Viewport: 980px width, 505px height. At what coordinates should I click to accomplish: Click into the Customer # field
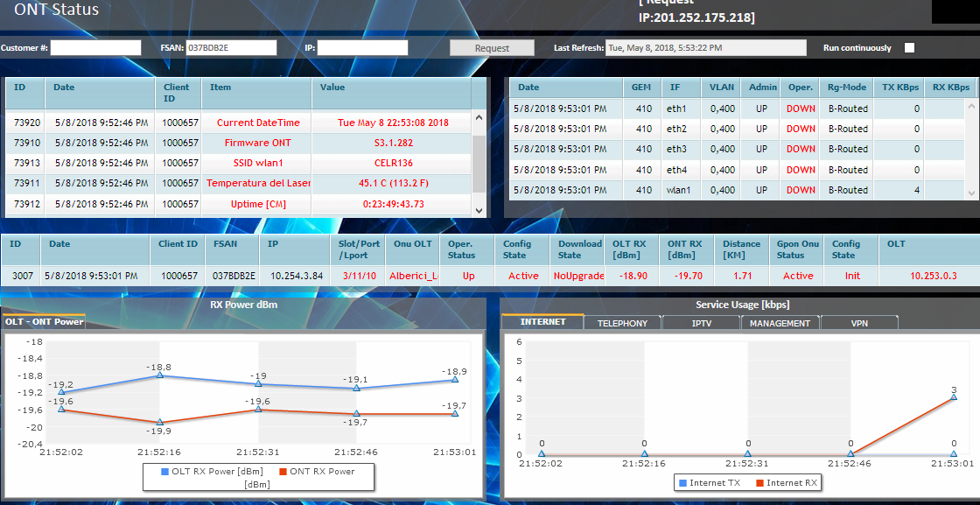pos(95,48)
